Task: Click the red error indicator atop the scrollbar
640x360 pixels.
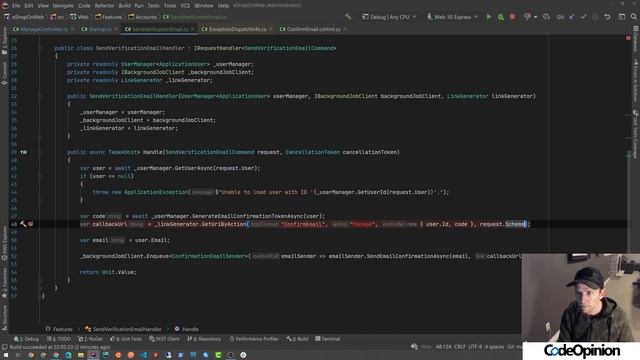Action: click(628, 38)
